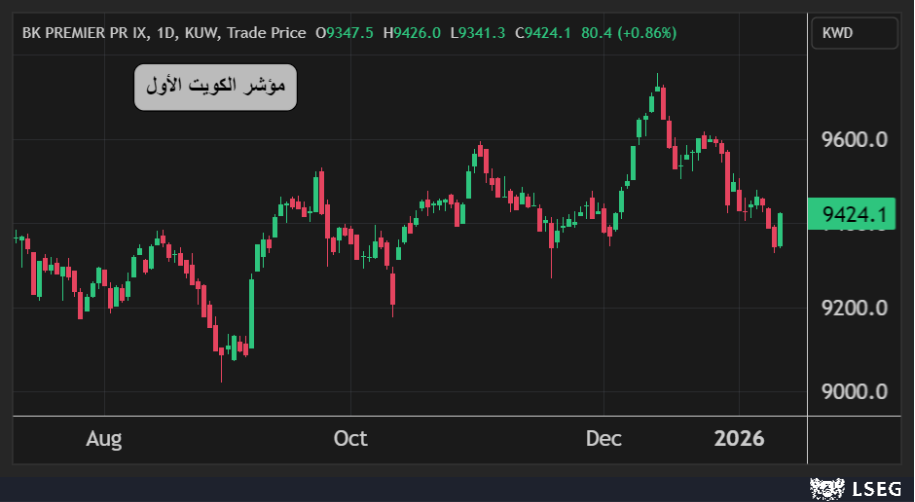Click the Arabic index name label
The image size is (915, 502).
216,87
